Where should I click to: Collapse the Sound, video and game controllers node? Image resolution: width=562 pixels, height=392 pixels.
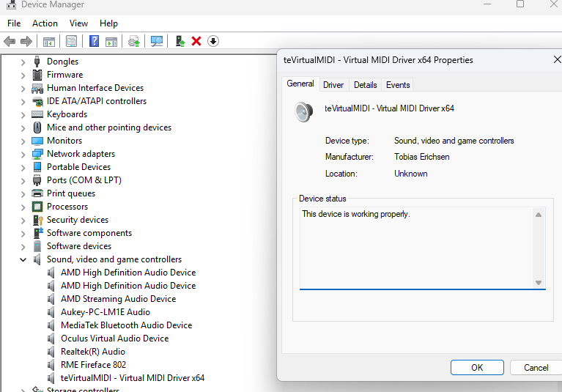pos(23,259)
